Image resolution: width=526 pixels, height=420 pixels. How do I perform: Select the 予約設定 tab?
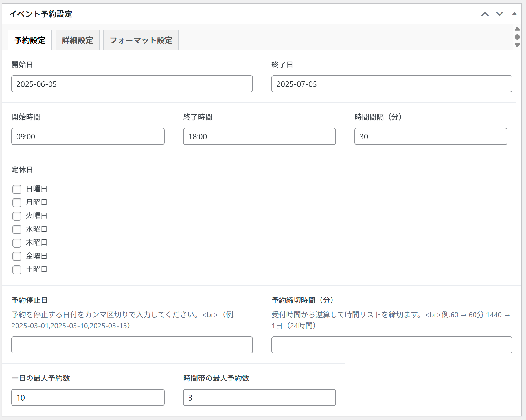pos(30,40)
